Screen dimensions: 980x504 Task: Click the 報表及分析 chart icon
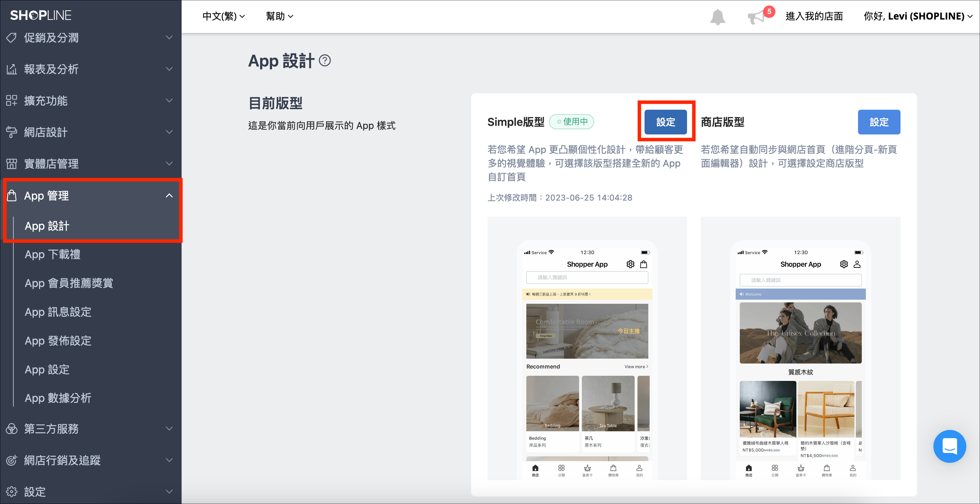11,69
